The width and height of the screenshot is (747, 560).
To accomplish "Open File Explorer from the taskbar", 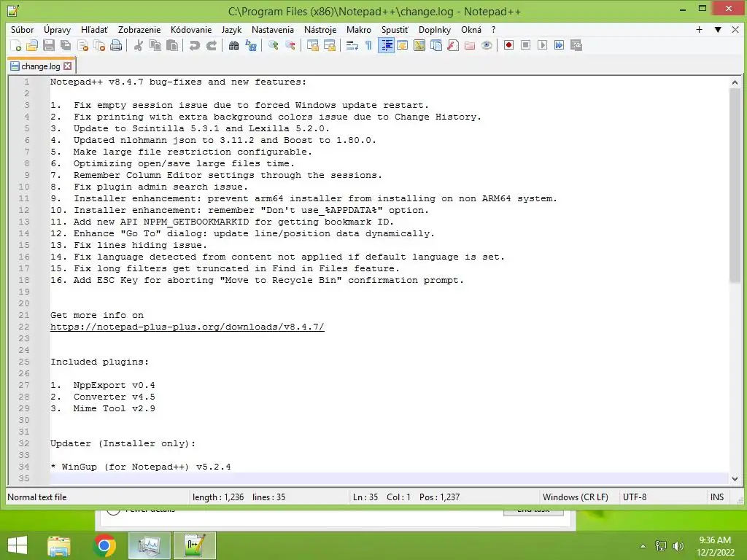I will click(58, 545).
